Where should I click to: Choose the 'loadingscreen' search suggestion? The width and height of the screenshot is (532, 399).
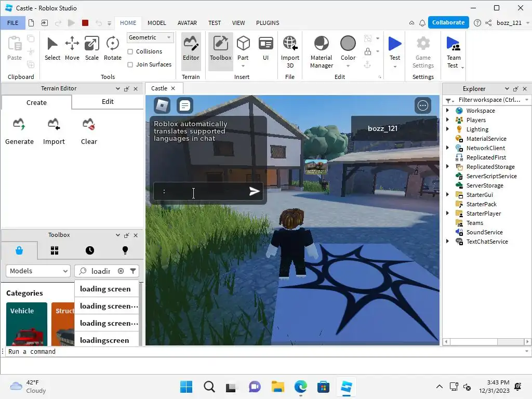[107, 340]
